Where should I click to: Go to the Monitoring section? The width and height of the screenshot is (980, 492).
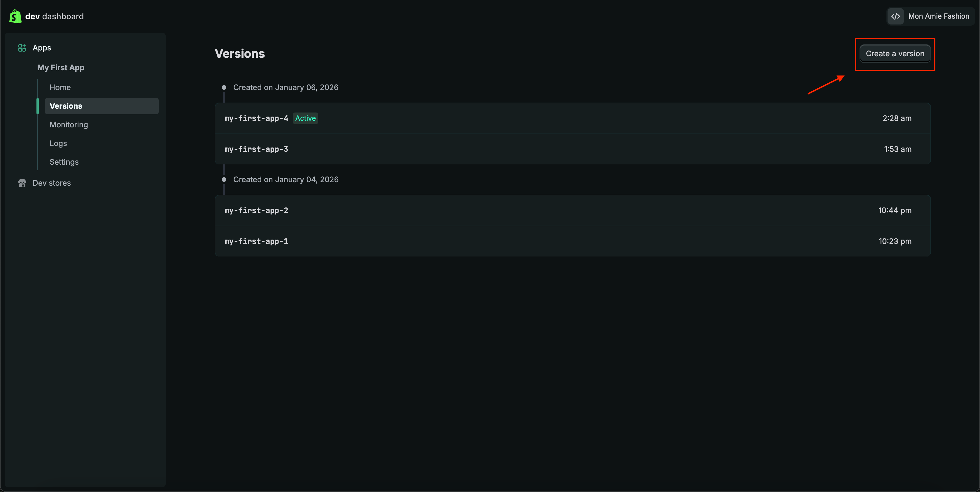coord(69,125)
